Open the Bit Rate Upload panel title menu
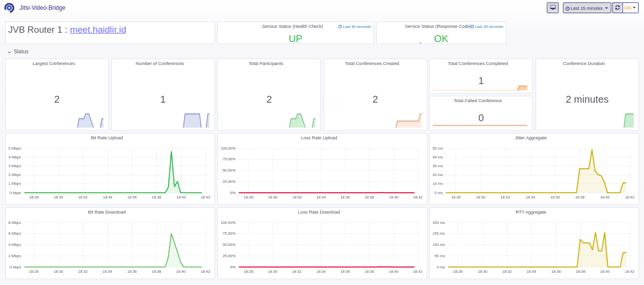Screen dimensions: 644x285 point(107,138)
